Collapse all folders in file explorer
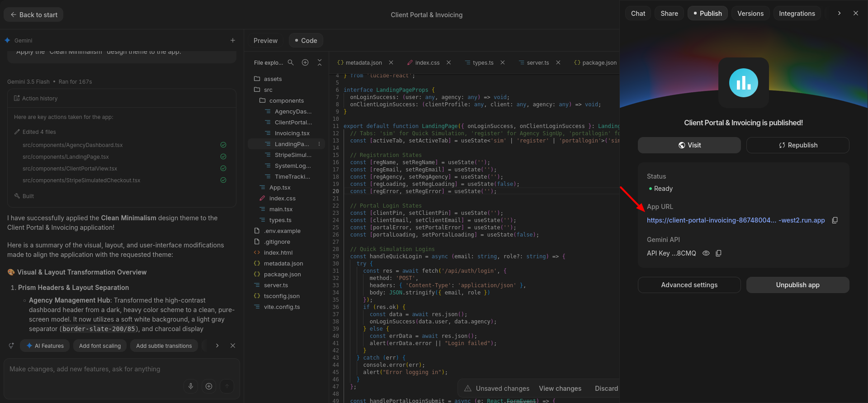Image resolution: width=868 pixels, height=403 pixels. click(320, 62)
